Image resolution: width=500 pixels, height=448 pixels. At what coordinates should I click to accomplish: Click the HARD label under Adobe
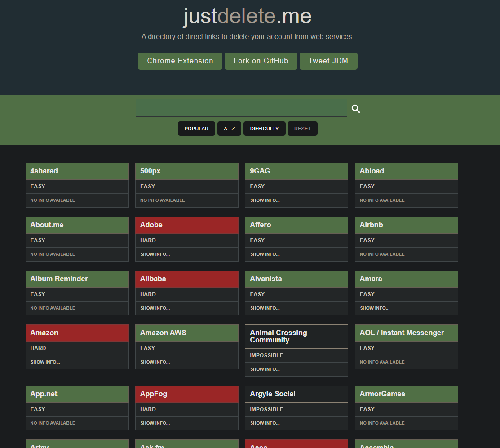pyautogui.click(x=148, y=240)
